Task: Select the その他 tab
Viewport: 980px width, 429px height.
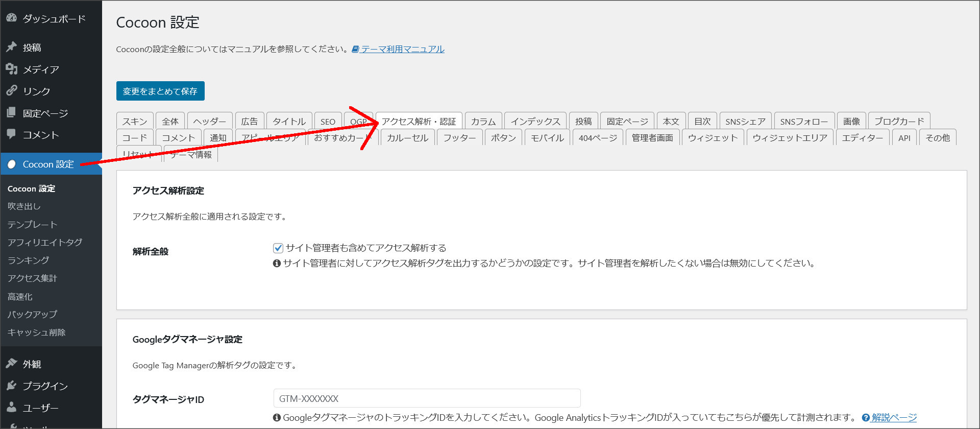Action: 938,137
